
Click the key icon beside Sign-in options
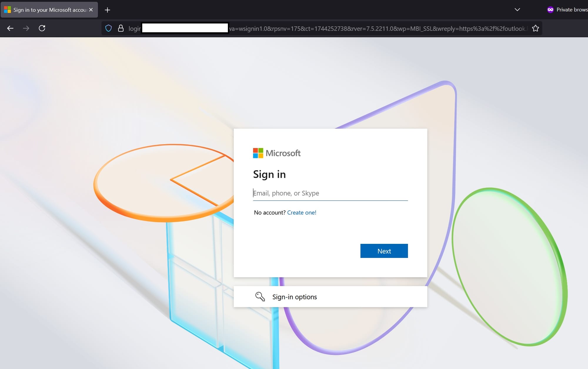[260, 296]
